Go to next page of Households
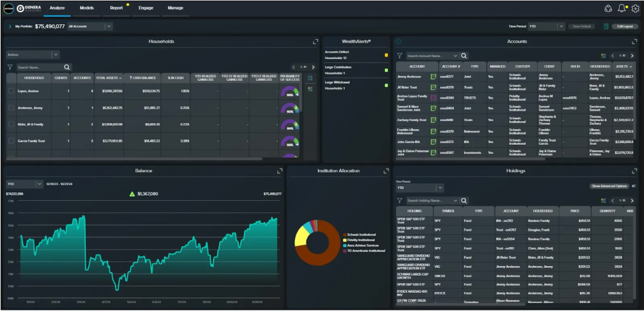Viewport: 644px width, 311px height. pyautogui.click(x=313, y=67)
